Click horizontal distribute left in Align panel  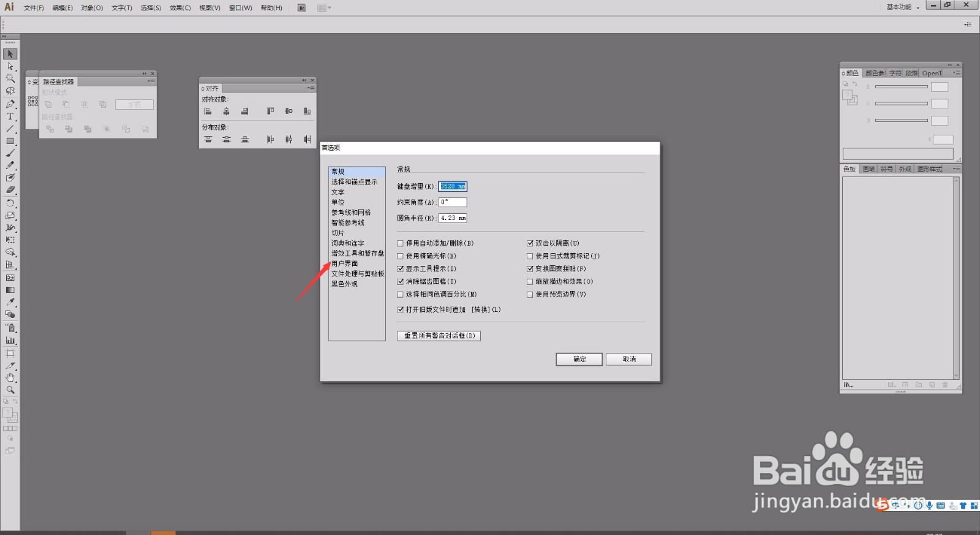[x=270, y=139]
